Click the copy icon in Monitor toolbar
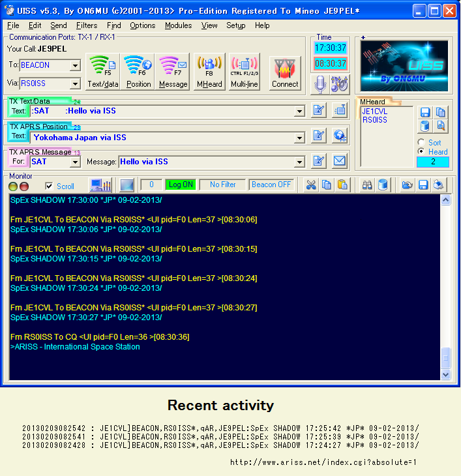 (327, 185)
